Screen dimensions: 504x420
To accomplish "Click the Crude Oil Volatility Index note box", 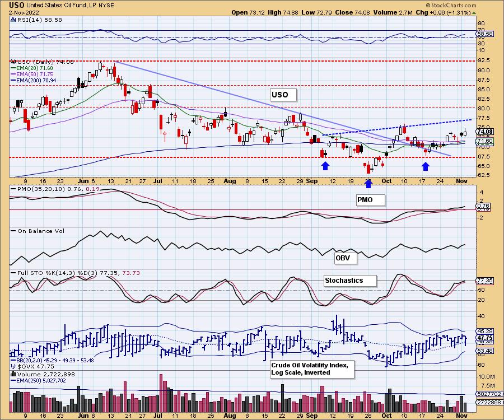I will coord(312,369).
